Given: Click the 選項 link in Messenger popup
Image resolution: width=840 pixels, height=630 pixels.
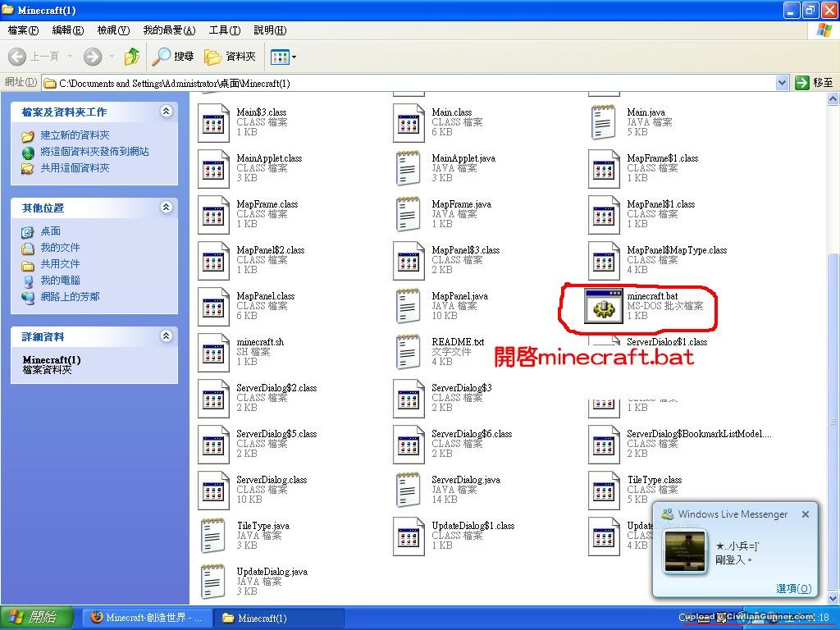Looking at the screenshot, I should click(793, 588).
